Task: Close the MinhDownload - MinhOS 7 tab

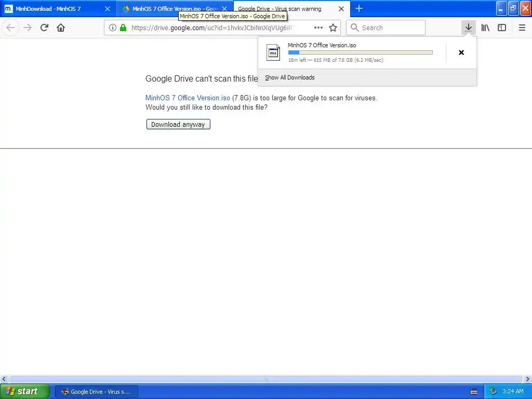Action: click(107, 9)
